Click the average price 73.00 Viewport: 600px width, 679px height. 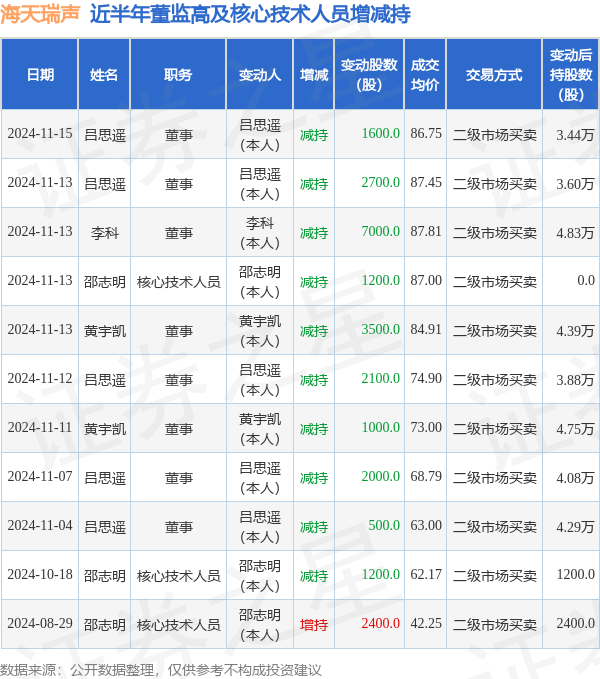[426, 427]
